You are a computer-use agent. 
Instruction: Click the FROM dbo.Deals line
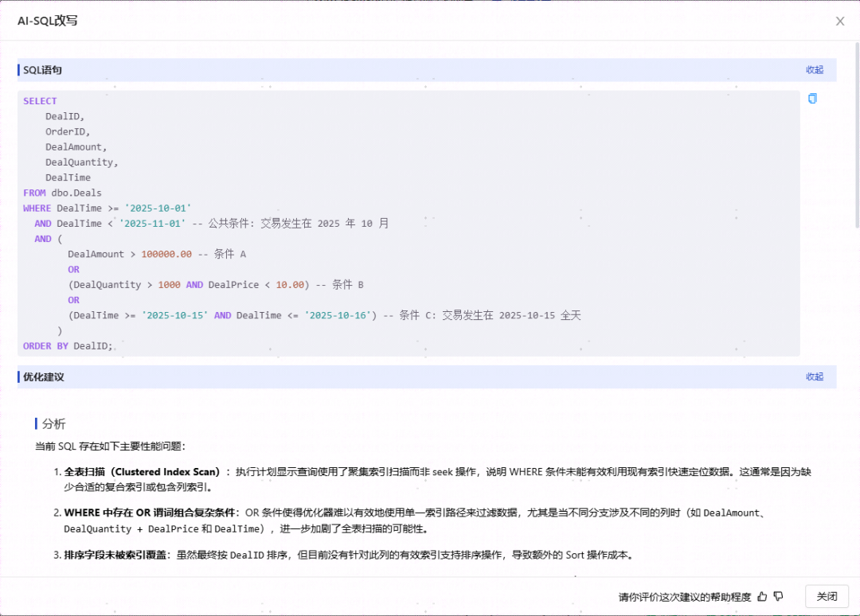pos(63,193)
